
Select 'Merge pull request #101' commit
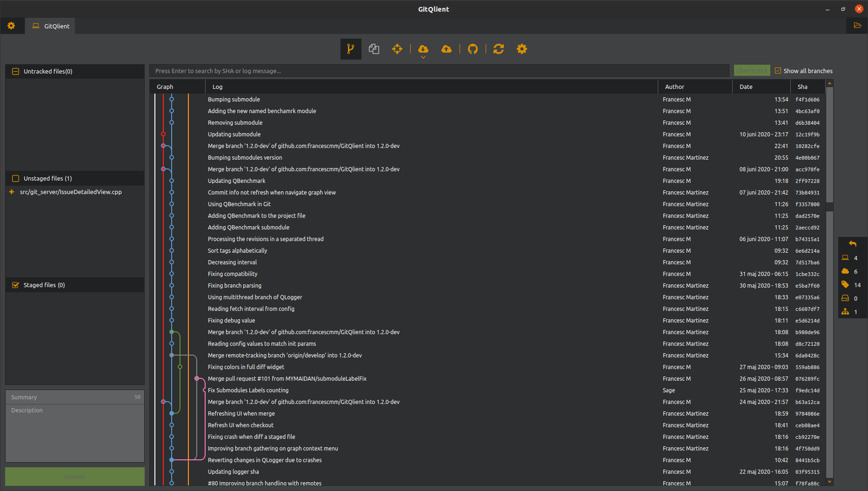287,378
